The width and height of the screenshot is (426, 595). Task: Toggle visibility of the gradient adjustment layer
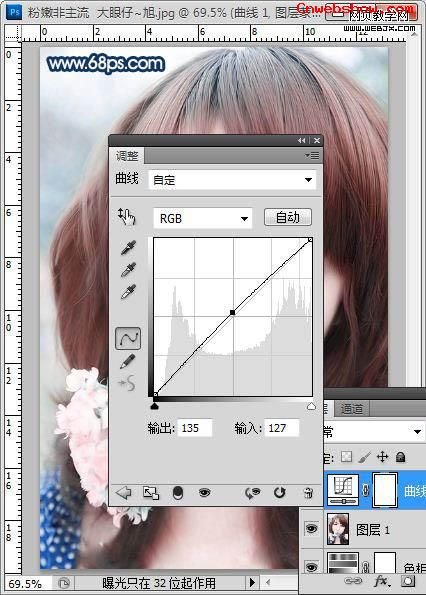311,567
